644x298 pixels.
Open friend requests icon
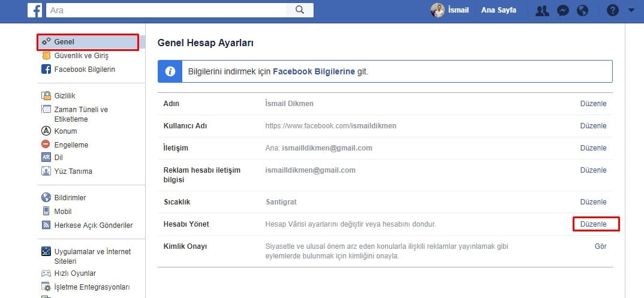[x=542, y=10]
